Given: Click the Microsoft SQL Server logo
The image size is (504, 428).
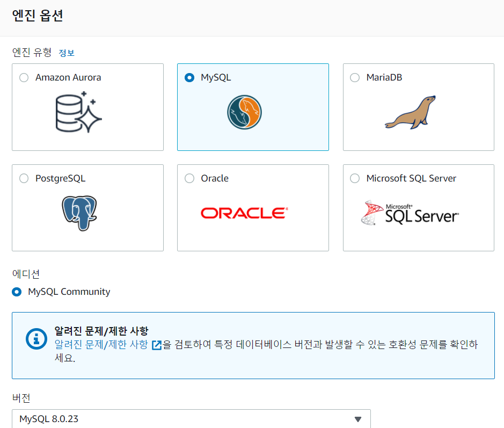Looking at the screenshot, I should point(410,213).
